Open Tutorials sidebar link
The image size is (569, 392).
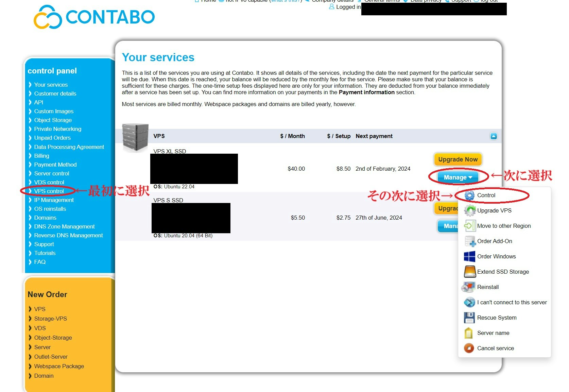[45, 253]
